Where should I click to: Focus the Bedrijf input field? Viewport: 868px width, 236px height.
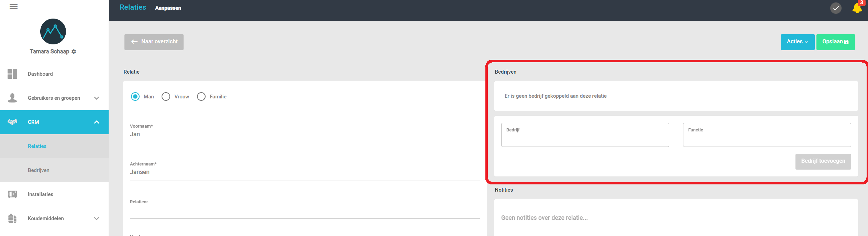[x=585, y=135]
